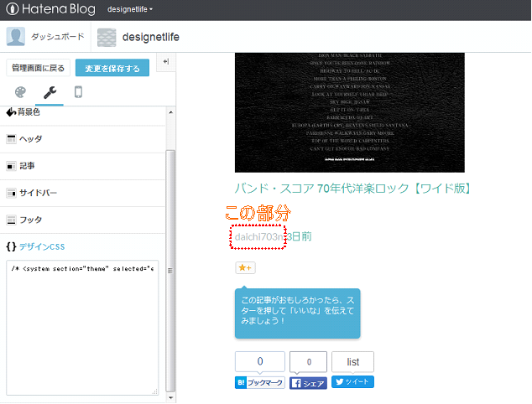The width and height of the screenshot is (532, 404).
Task: Click the star tip bubble
Action: coord(298,313)
